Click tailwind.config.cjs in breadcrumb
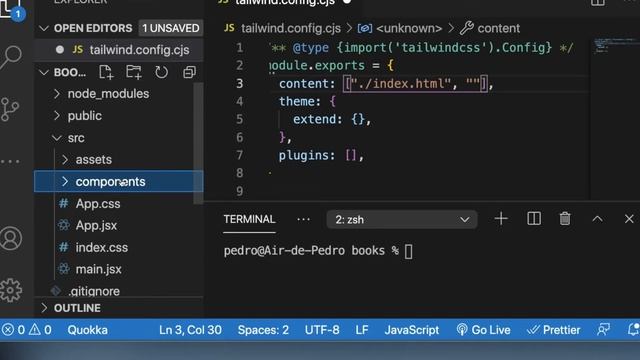This screenshot has width=640, height=360. tap(291, 28)
